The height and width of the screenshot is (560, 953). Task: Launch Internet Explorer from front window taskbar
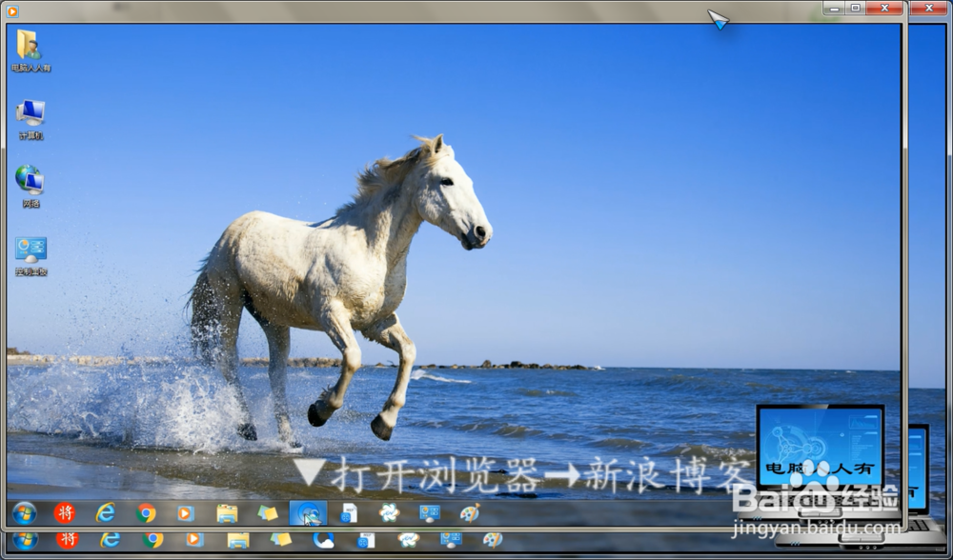[105, 514]
